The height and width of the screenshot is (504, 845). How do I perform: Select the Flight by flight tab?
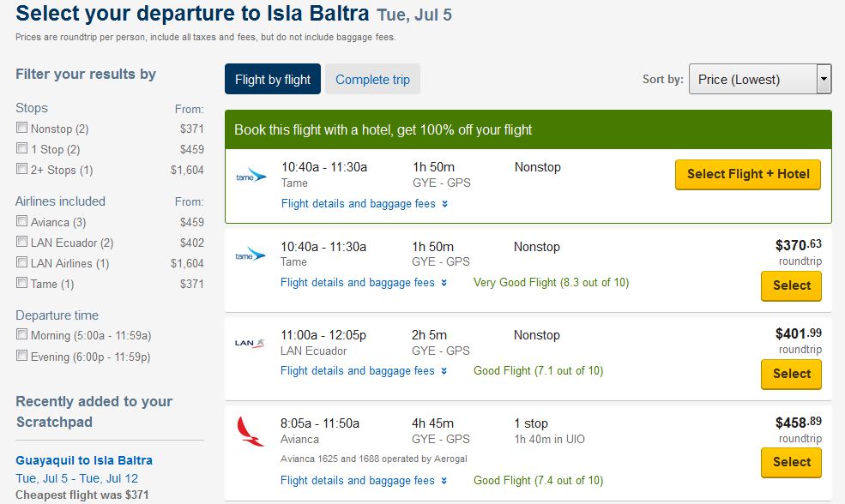click(273, 79)
